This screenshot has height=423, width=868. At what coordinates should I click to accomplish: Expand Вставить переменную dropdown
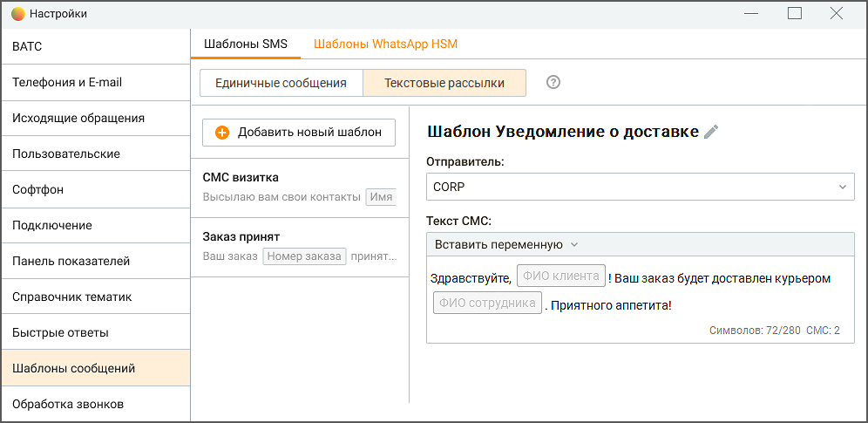[506, 245]
